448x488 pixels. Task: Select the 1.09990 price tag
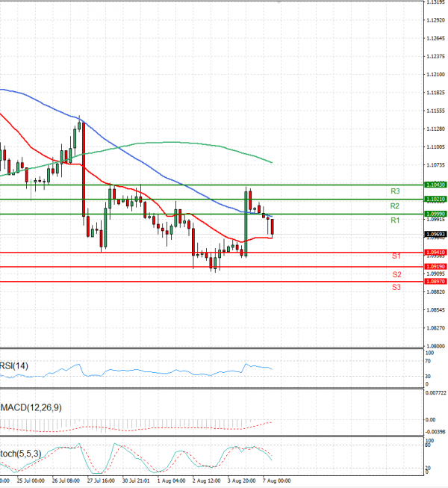pos(435,214)
